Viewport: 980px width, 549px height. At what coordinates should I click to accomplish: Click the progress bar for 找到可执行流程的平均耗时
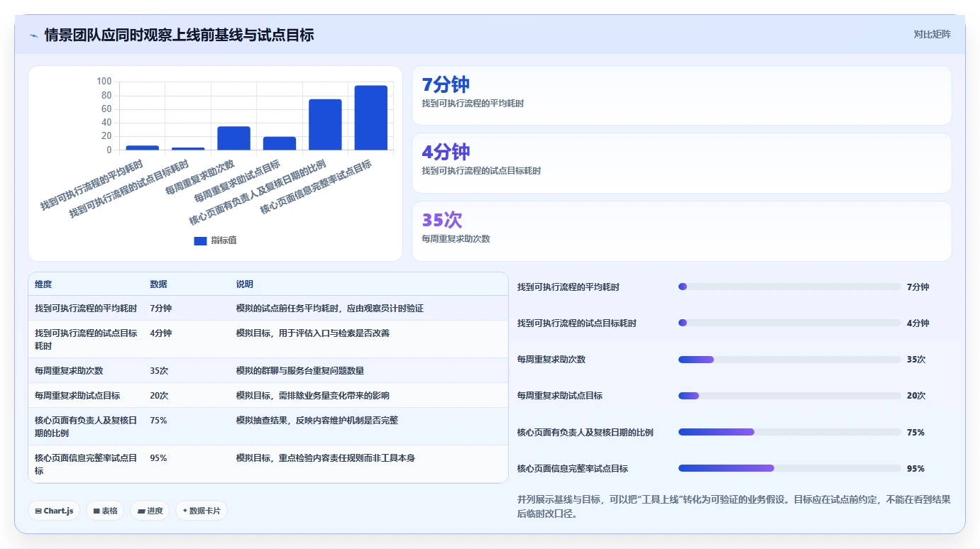pos(789,287)
